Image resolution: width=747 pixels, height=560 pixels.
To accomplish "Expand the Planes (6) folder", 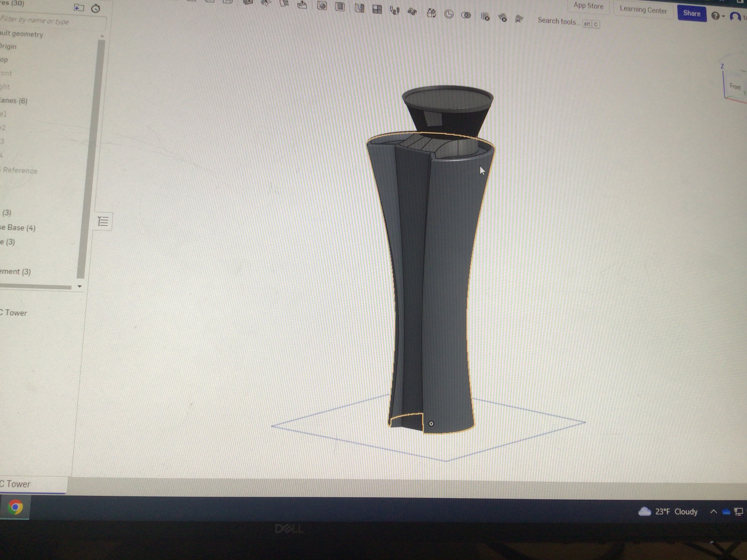I will (x=14, y=101).
